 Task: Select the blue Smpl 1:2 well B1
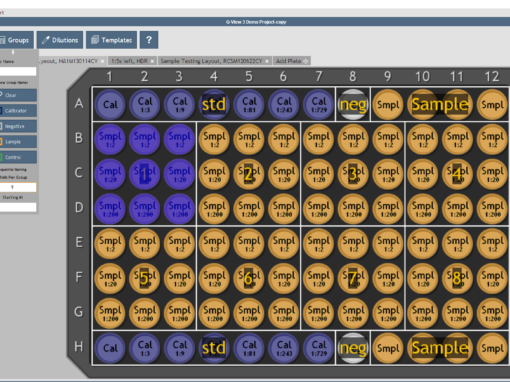(x=110, y=139)
